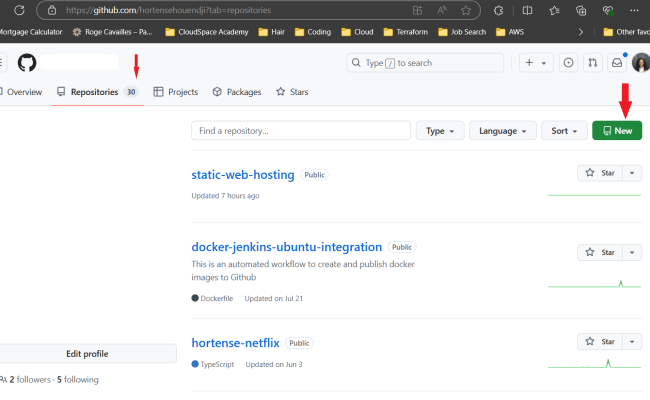Viewport: 650px width, 400px height.
Task: Click the browser address bar URL
Action: click(x=168, y=10)
